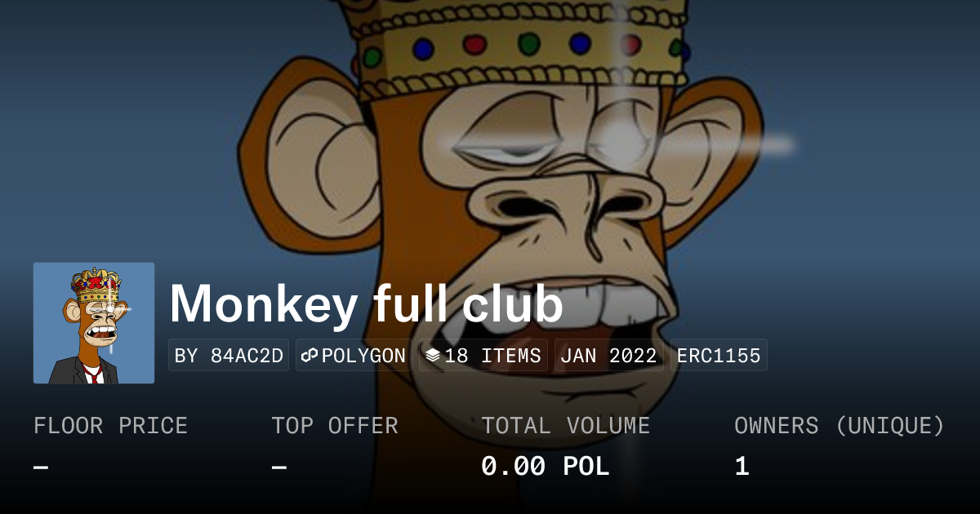
Task: Click the OWNERS (UNIQUE) label
Action: [x=840, y=426]
